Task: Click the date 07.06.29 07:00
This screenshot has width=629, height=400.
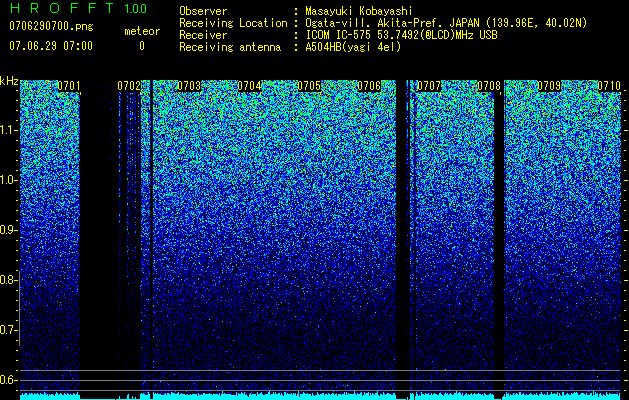Action: [x=51, y=46]
